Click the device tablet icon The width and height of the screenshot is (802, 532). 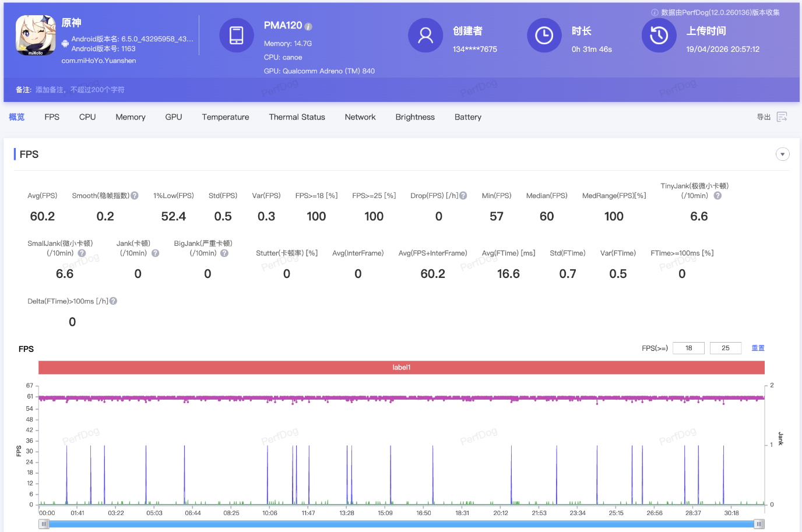pos(236,36)
